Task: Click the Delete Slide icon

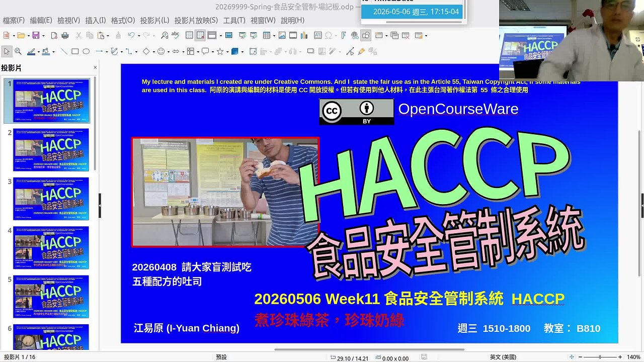Action: tap(406, 35)
